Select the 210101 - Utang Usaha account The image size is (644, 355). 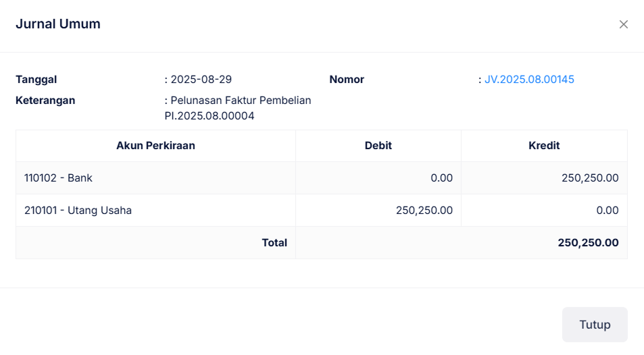click(x=78, y=211)
